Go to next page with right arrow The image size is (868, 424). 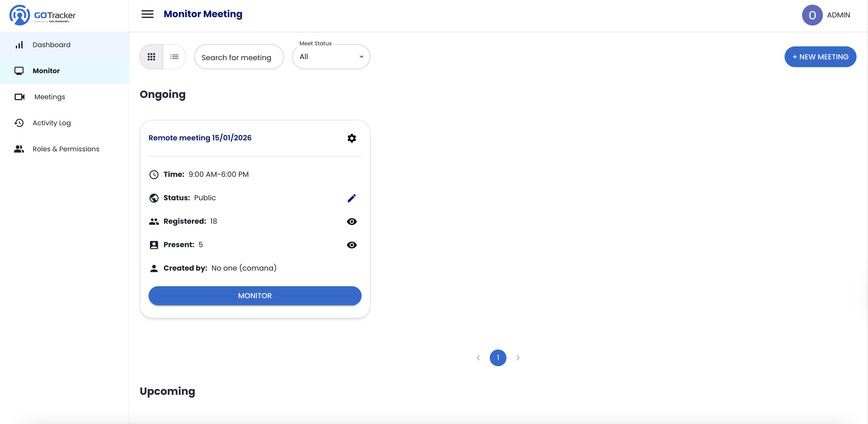coord(518,358)
